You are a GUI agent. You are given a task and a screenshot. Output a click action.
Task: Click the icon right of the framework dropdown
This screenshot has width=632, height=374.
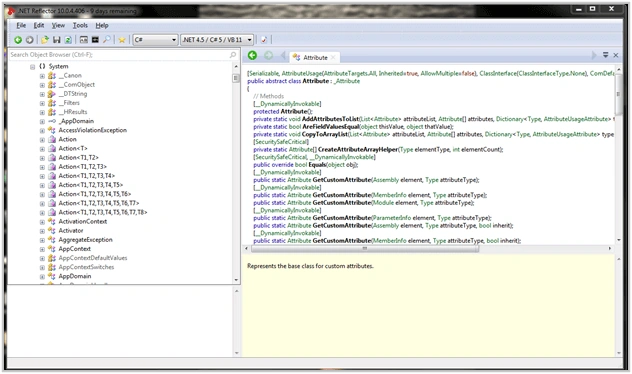264,39
